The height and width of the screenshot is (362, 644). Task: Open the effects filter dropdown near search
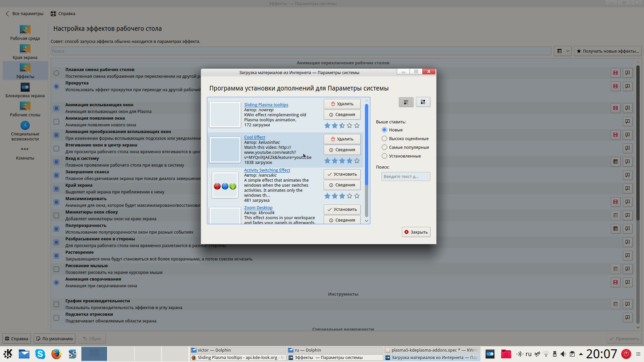(x=562, y=51)
